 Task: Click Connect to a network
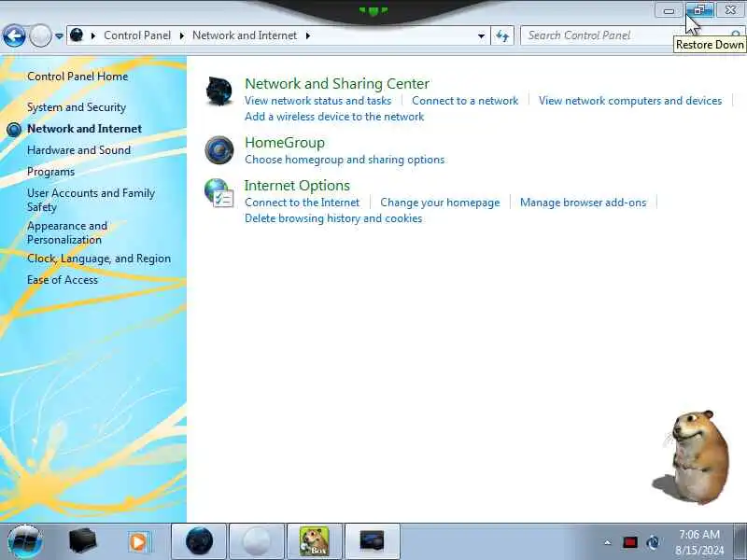465,101
